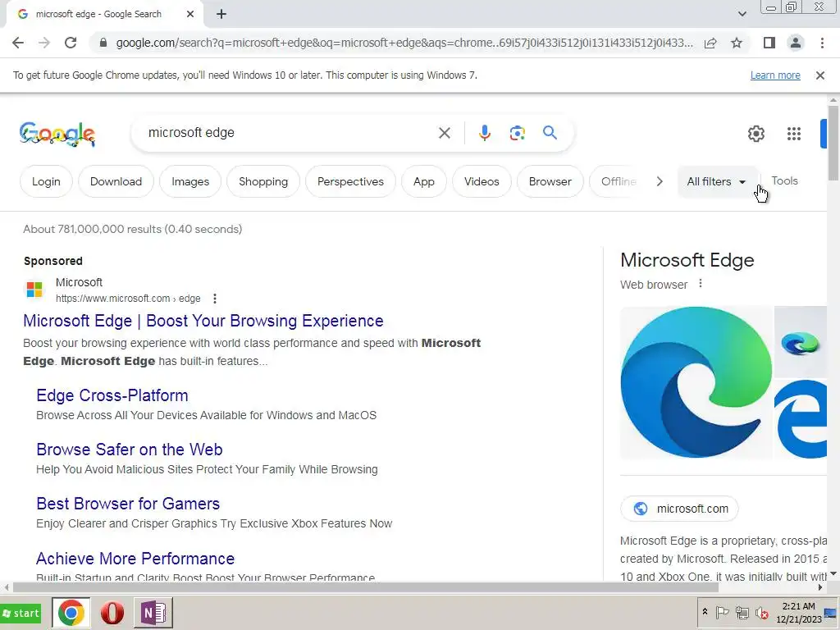Image resolution: width=840 pixels, height=630 pixels.
Task: Click the Google holiday logo
Action: click(57, 134)
